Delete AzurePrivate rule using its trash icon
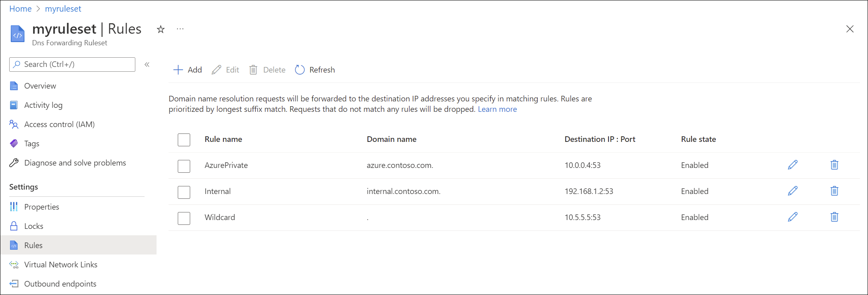Viewport: 868px width, 295px height. [x=834, y=165]
